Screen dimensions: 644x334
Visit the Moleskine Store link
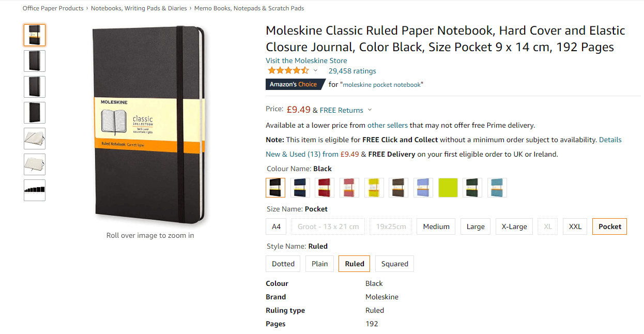pos(306,60)
